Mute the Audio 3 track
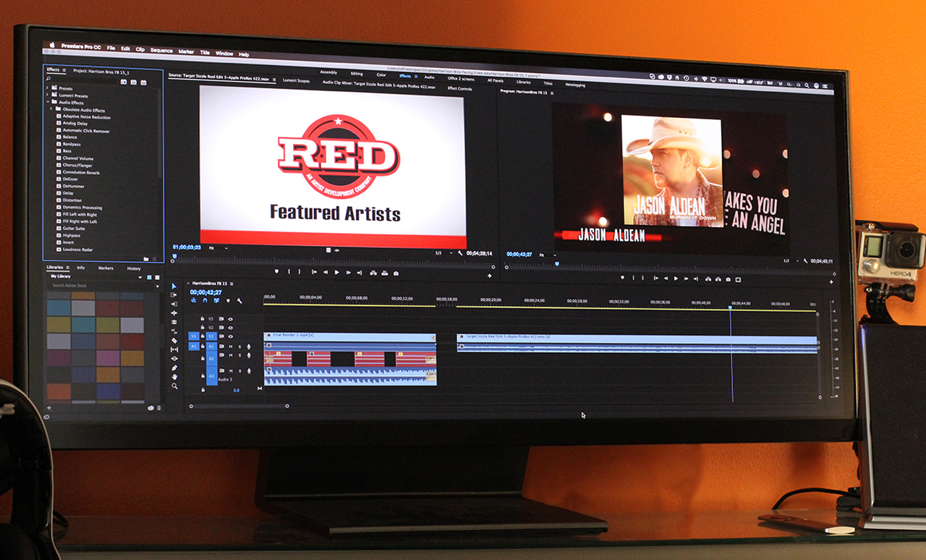926x560 pixels. (231, 371)
